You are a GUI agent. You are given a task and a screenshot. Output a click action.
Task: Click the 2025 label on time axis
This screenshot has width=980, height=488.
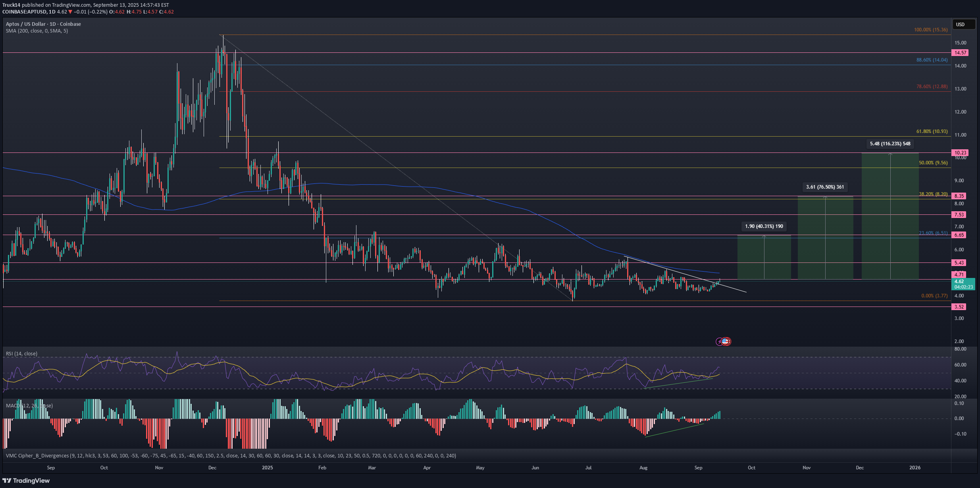coord(268,468)
